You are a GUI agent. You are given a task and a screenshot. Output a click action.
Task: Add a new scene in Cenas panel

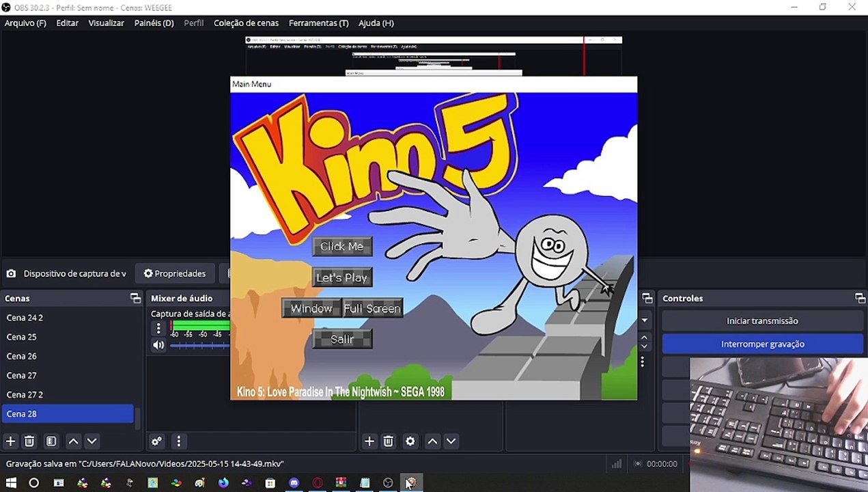point(10,441)
